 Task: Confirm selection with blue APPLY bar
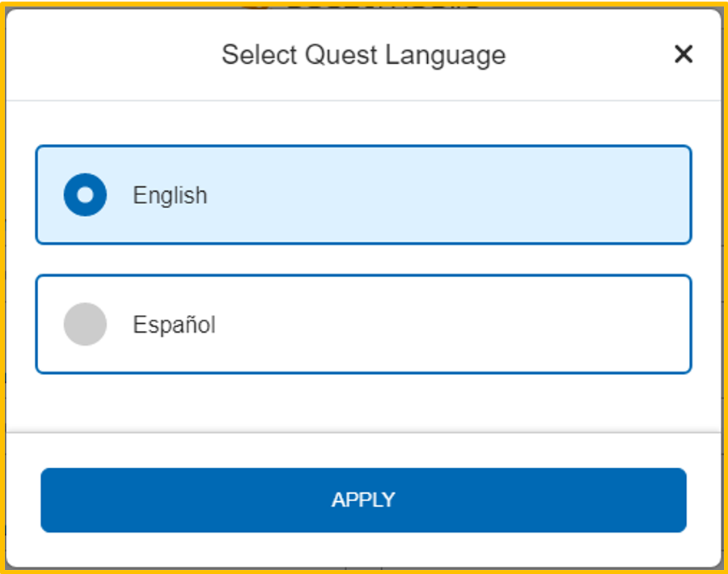[x=363, y=500]
